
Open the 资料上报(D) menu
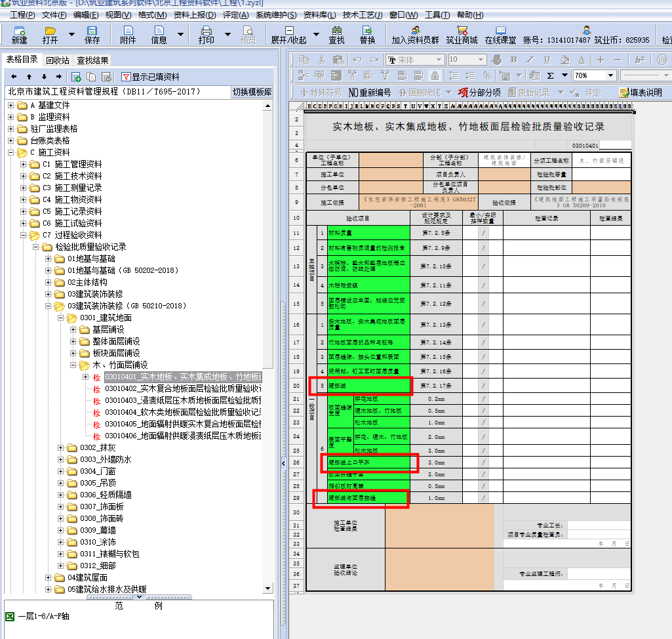195,15
